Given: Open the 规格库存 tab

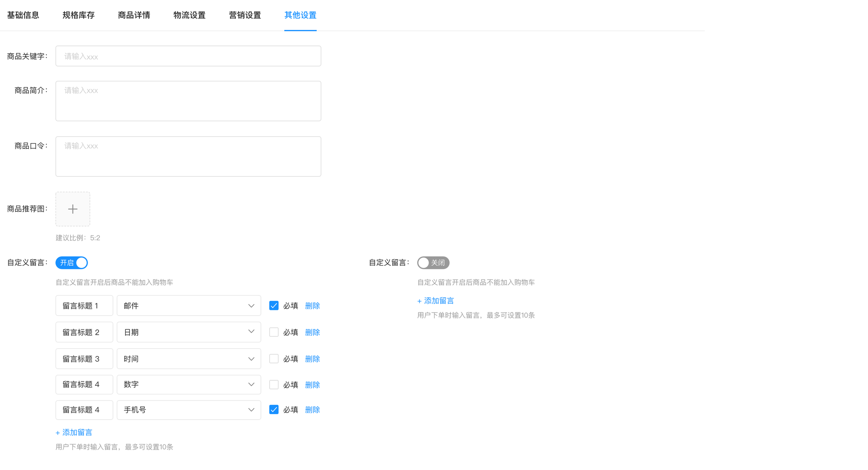Looking at the screenshot, I should pos(79,15).
